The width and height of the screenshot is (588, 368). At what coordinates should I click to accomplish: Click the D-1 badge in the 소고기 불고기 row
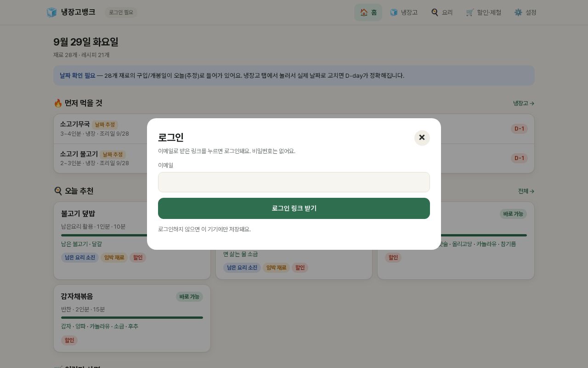pos(519,158)
